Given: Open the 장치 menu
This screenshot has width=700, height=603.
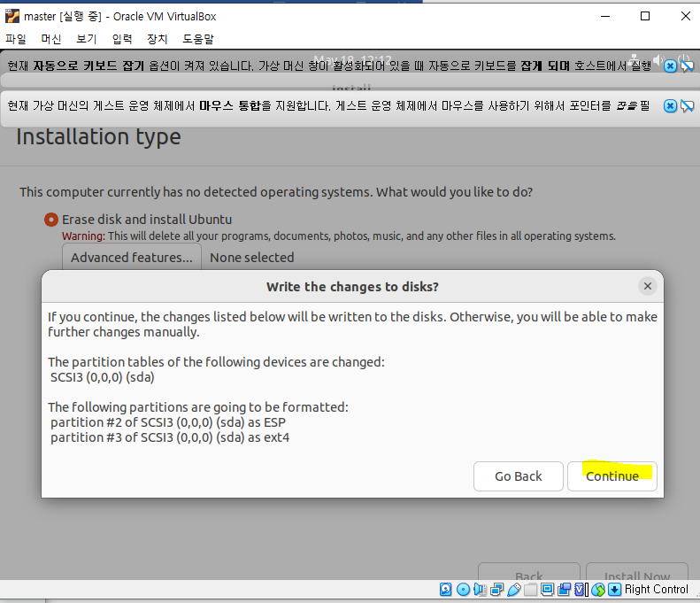Looking at the screenshot, I should click(158, 39).
